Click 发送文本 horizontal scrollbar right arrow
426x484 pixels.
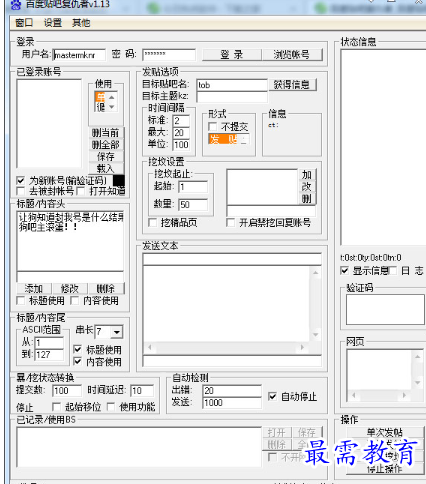click(x=302, y=347)
